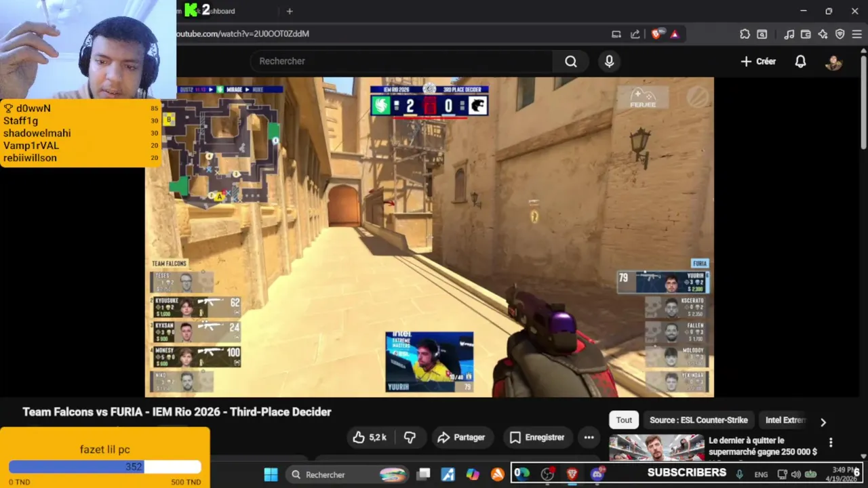Click d0wwN in the leaderboard overlay
The width and height of the screenshot is (868, 488).
(x=33, y=108)
